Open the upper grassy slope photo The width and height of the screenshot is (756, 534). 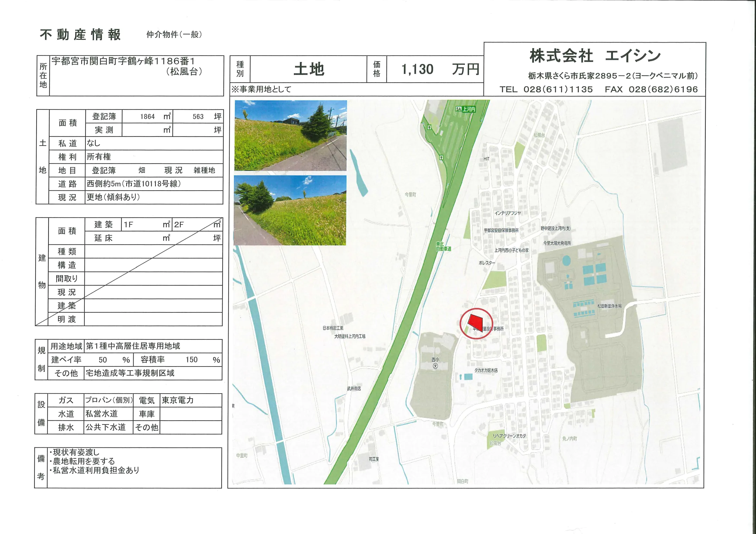tap(290, 135)
